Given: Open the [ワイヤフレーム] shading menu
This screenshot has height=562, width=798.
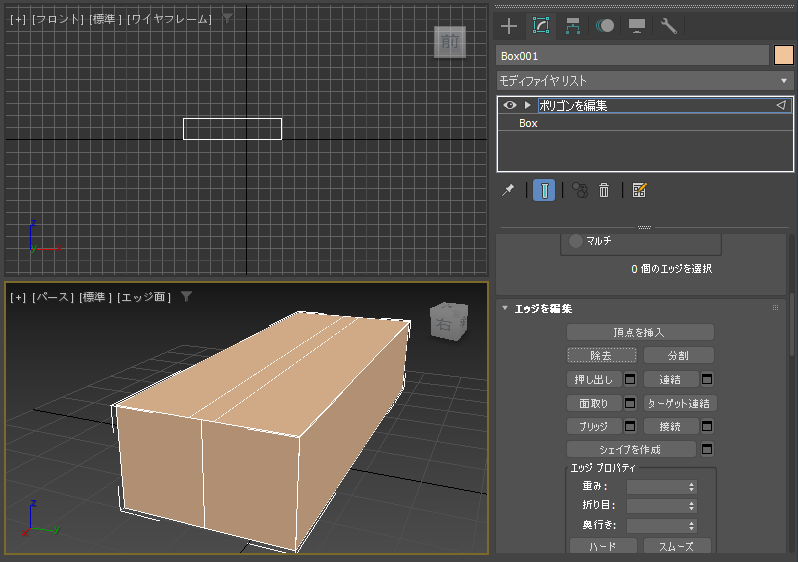Looking at the screenshot, I should tap(169, 19).
